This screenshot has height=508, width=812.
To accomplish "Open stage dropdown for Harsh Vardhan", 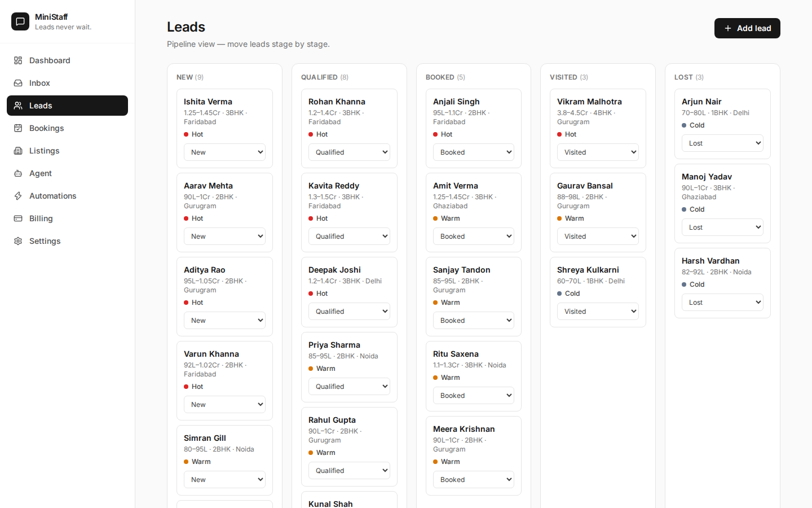I will (x=722, y=303).
